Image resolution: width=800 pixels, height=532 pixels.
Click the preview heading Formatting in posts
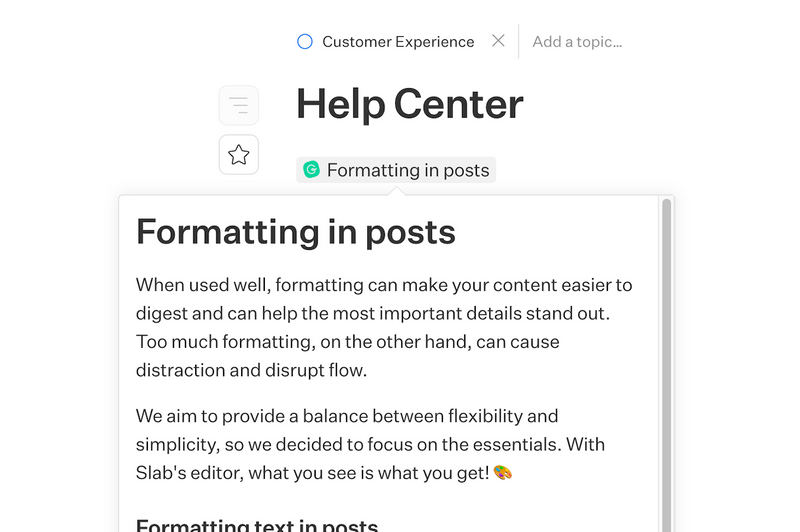click(296, 232)
